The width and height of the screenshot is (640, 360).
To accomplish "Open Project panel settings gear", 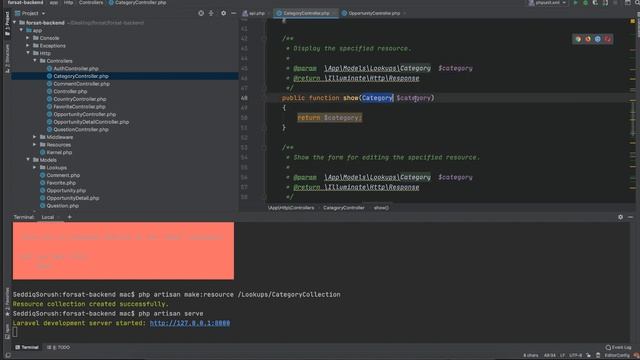I will [x=223, y=13].
